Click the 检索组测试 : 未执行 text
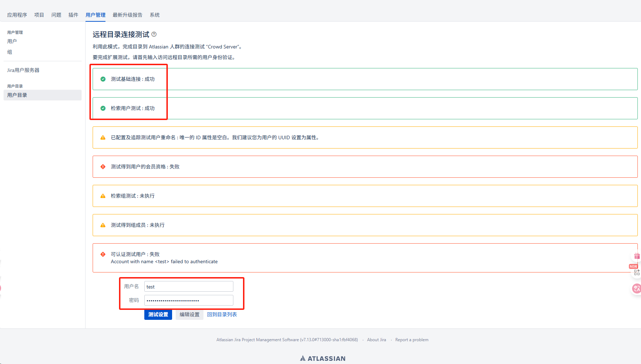Screen dimensions: 641x364 (x=133, y=196)
